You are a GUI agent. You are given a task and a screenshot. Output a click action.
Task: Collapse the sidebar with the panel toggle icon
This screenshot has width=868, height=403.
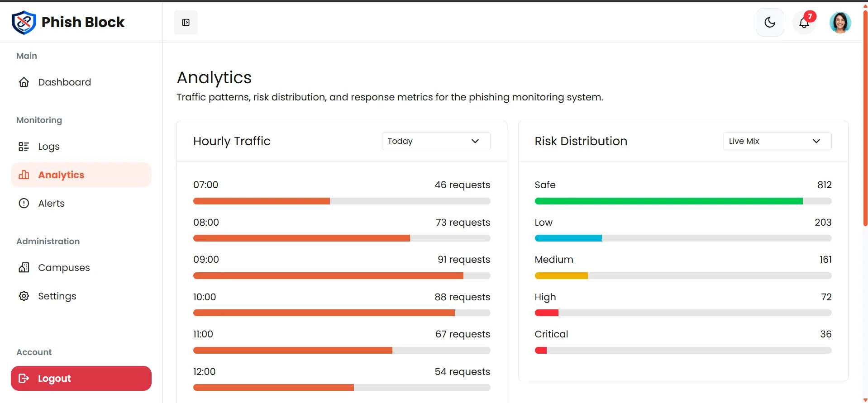[x=186, y=23]
